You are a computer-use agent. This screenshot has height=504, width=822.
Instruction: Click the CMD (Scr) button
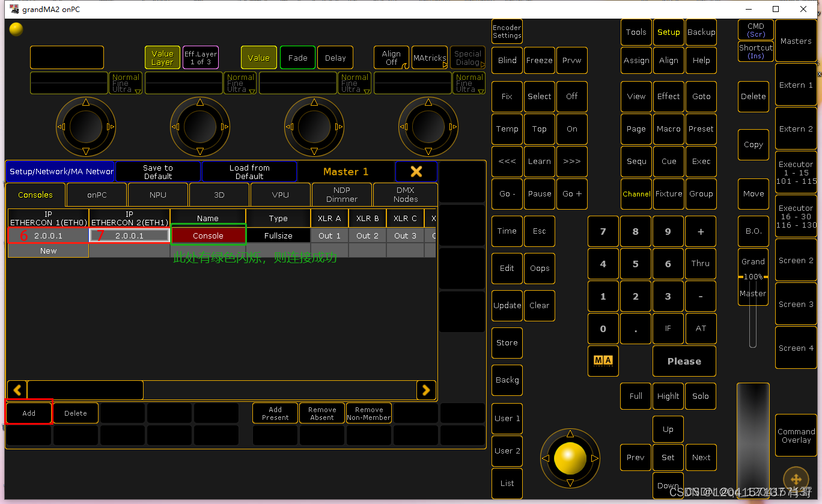[x=756, y=30]
